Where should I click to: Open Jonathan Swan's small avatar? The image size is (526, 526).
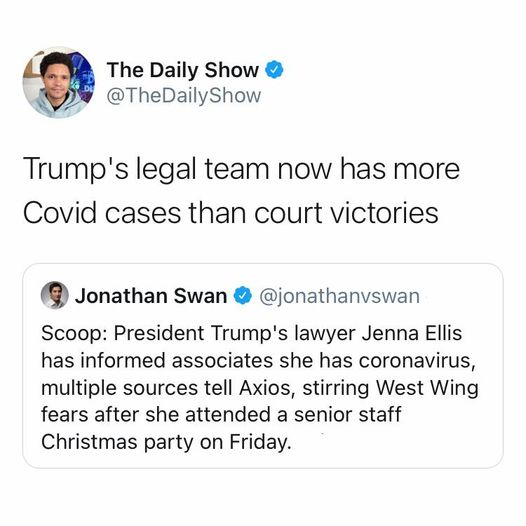click(55, 295)
